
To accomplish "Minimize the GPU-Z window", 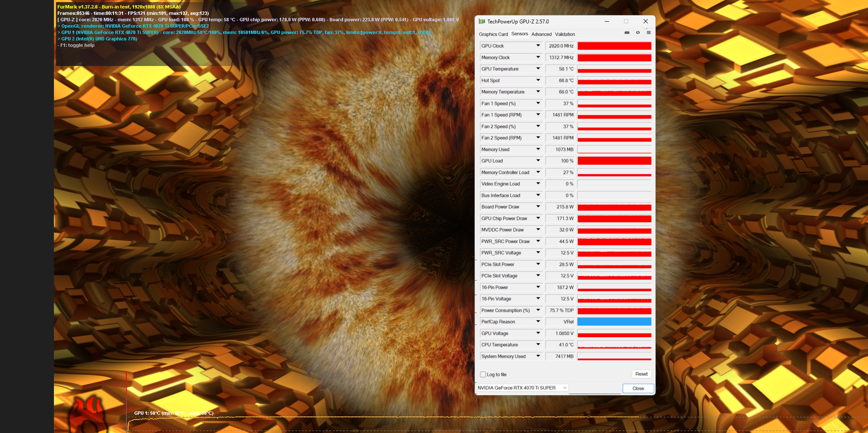I will (606, 21).
